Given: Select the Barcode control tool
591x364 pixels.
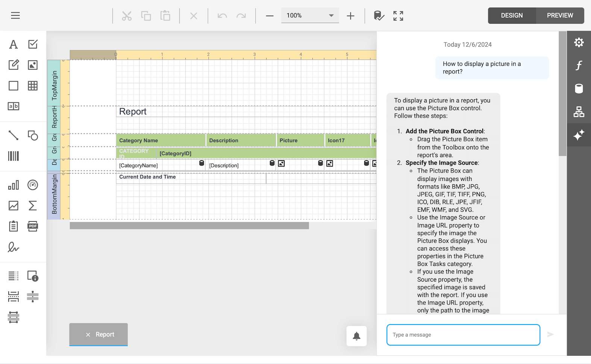Looking at the screenshot, I should 14,156.
